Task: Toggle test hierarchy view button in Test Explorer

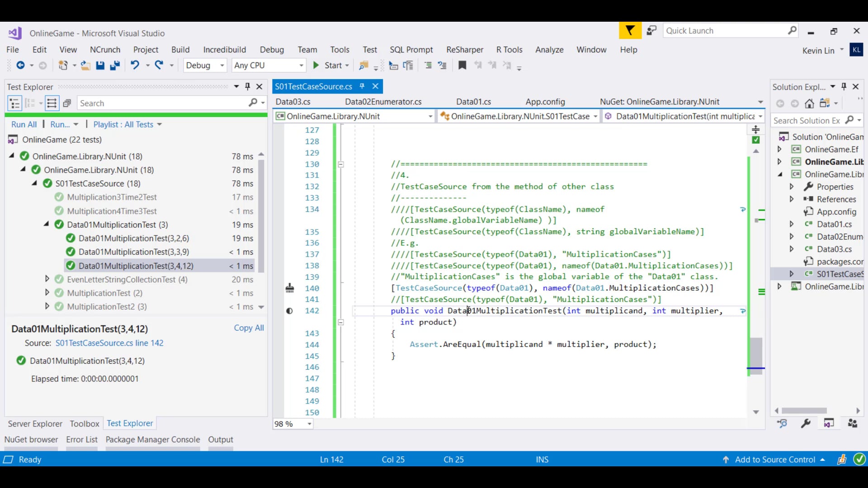Action: coord(14,103)
